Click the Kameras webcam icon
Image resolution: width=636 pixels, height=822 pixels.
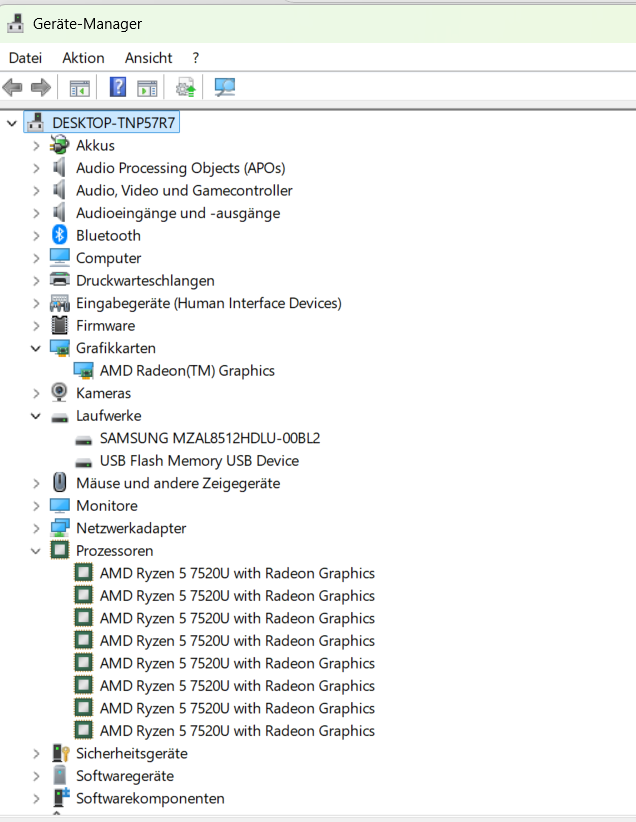click(x=59, y=393)
